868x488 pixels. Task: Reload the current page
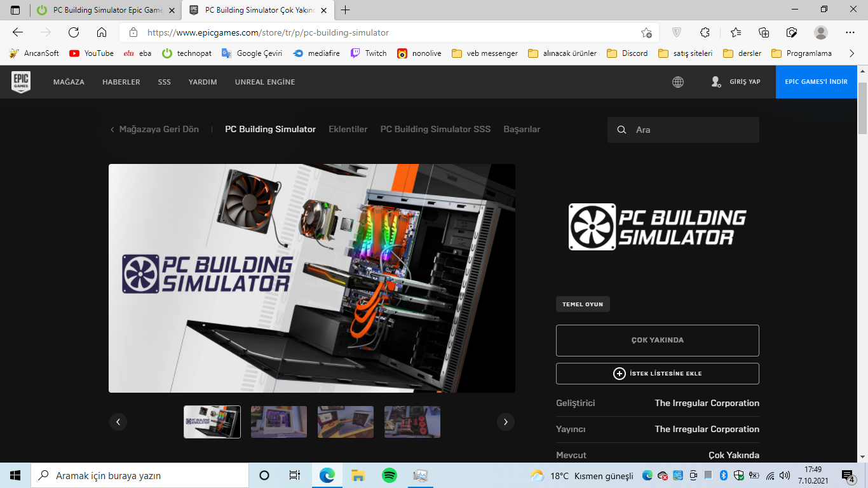(74, 32)
